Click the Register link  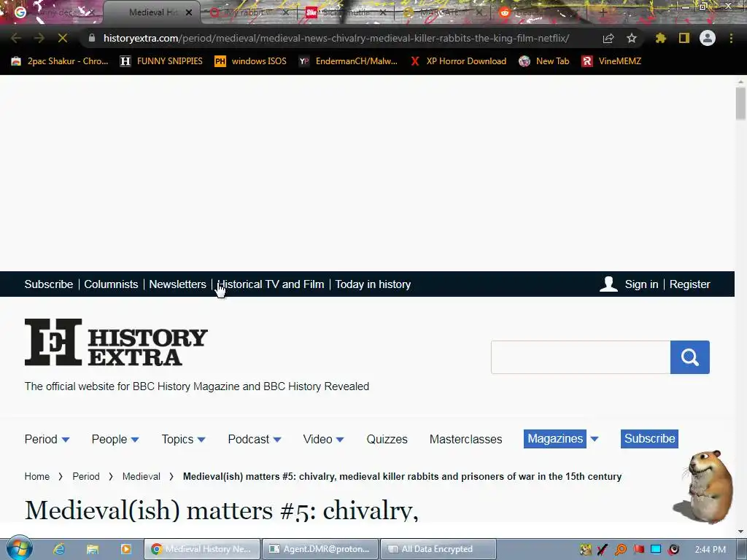(x=690, y=284)
